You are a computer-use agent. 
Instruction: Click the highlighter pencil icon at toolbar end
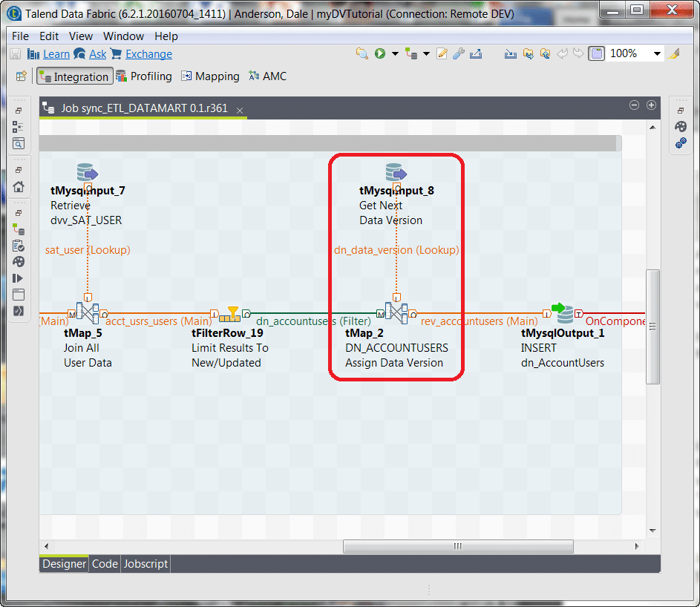[x=674, y=53]
